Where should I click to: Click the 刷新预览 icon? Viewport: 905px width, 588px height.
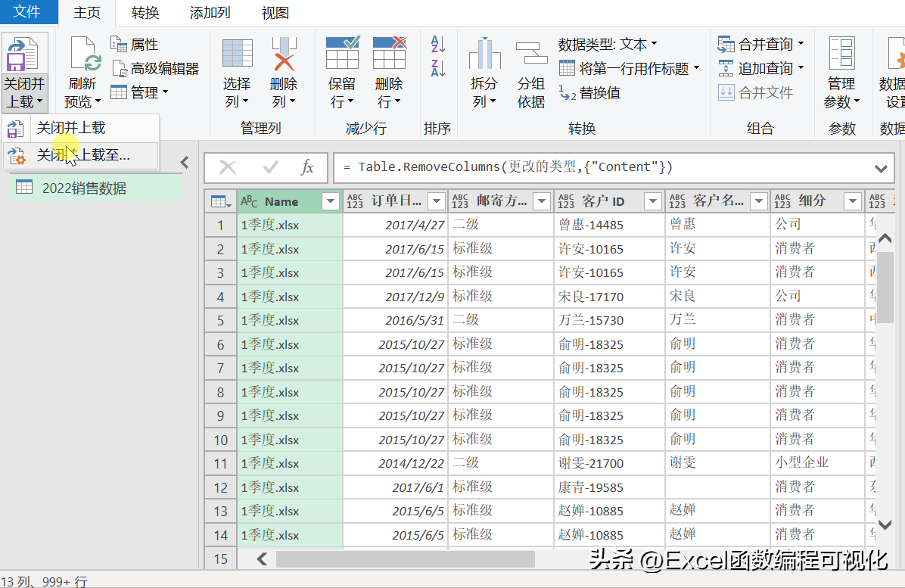click(84, 54)
